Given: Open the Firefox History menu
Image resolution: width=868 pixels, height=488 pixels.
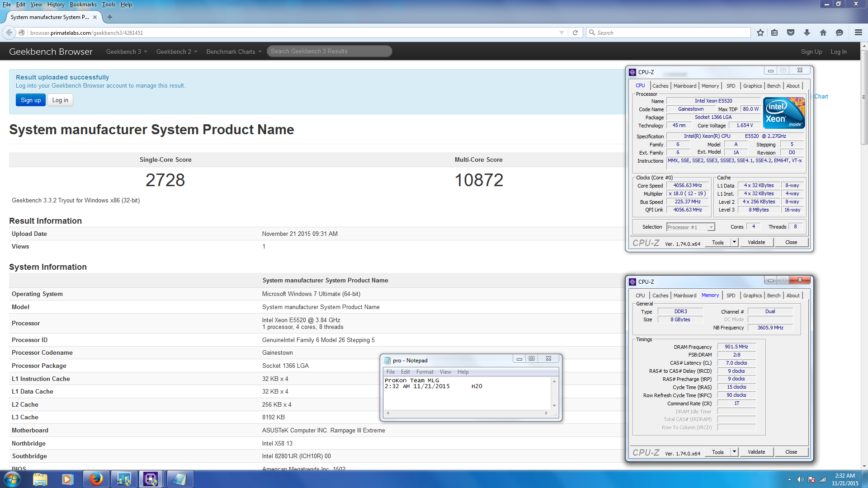Looking at the screenshot, I should (56, 5).
